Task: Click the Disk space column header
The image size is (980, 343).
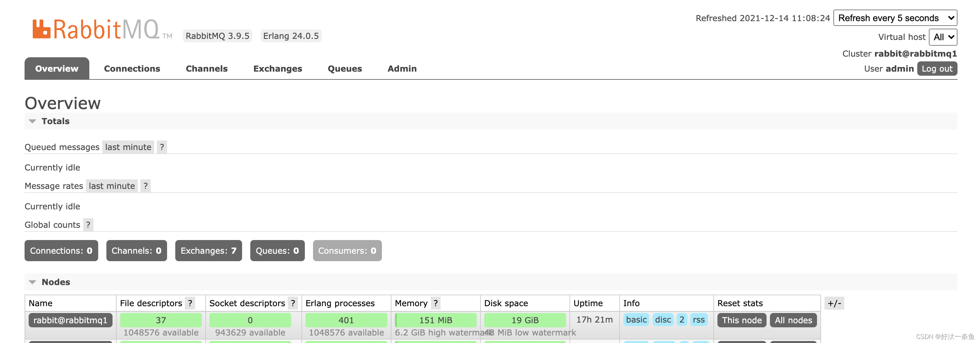Action: point(506,303)
